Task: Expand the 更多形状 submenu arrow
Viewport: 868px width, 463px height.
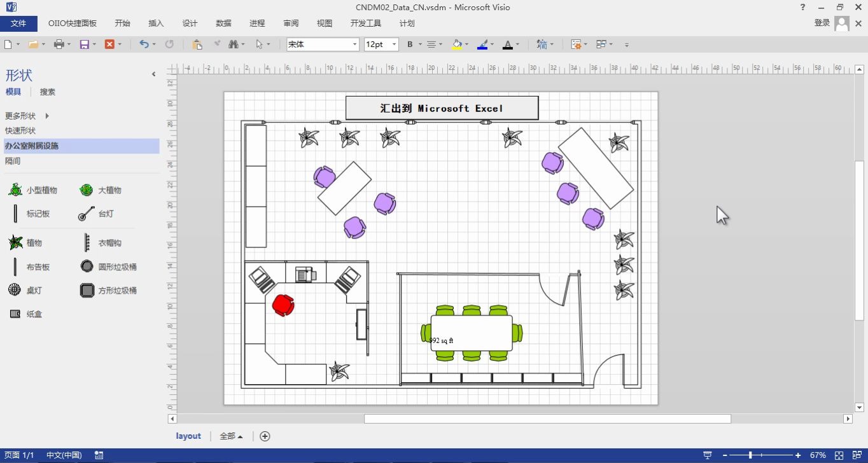Action: point(47,116)
